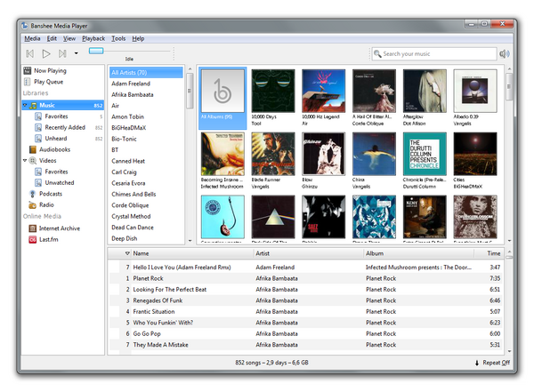Select artist Canned Heat

tap(146, 161)
